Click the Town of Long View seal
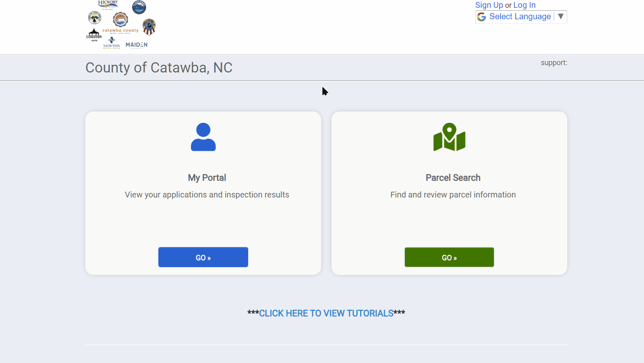Viewport: 644px width, 363px height. pyautogui.click(x=95, y=18)
